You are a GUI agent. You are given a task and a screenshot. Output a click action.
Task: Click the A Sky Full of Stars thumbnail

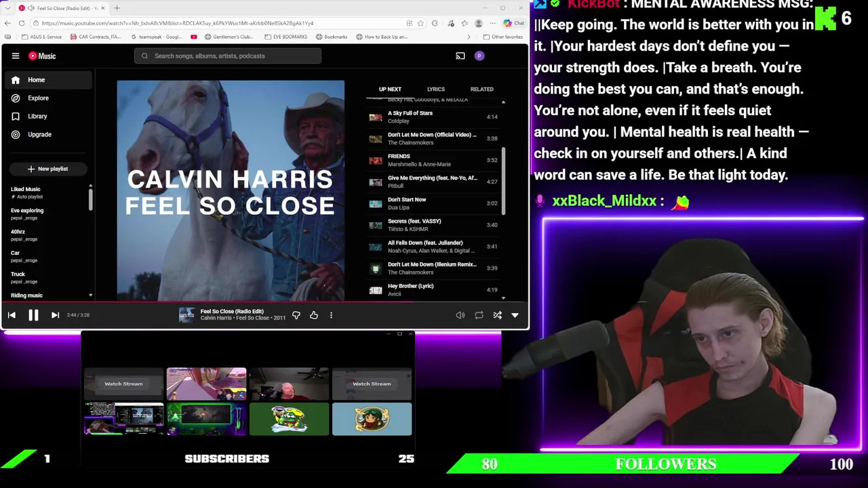[x=375, y=117]
